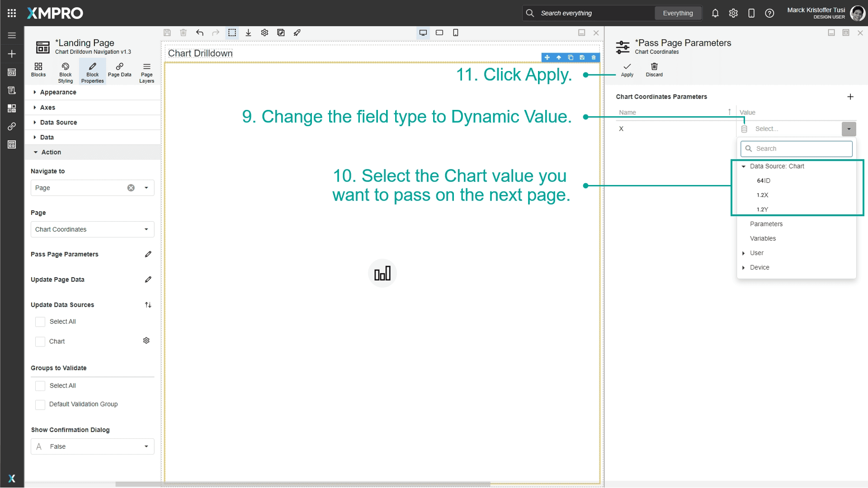Expand the Device group in the value picker
This screenshot has width=868, height=488.
(x=744, y=267)
